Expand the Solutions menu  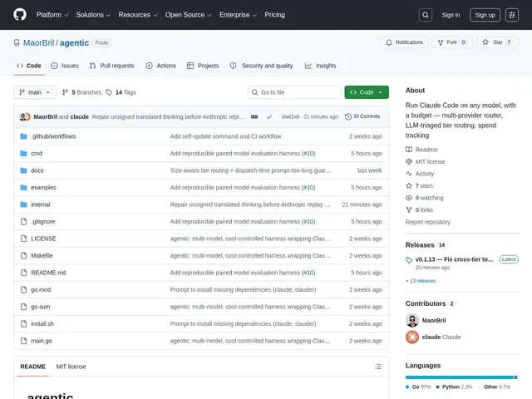[x=93, y=15]
